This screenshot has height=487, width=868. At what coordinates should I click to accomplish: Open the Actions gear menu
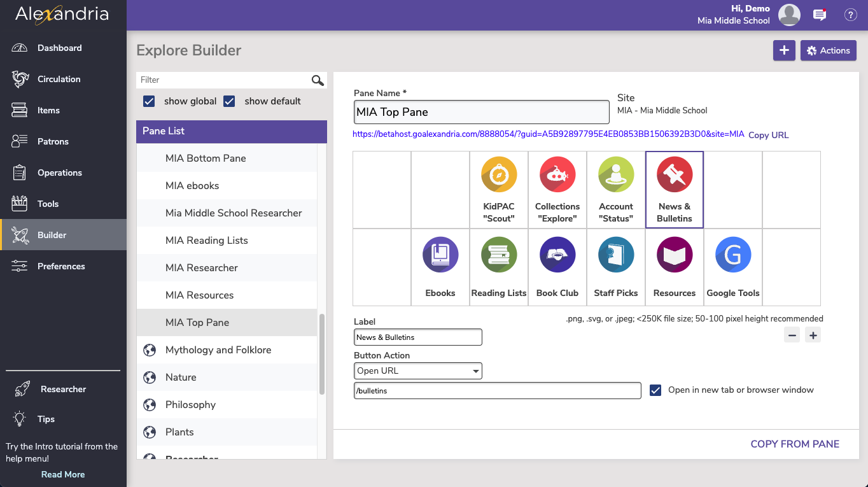point(828,50)
